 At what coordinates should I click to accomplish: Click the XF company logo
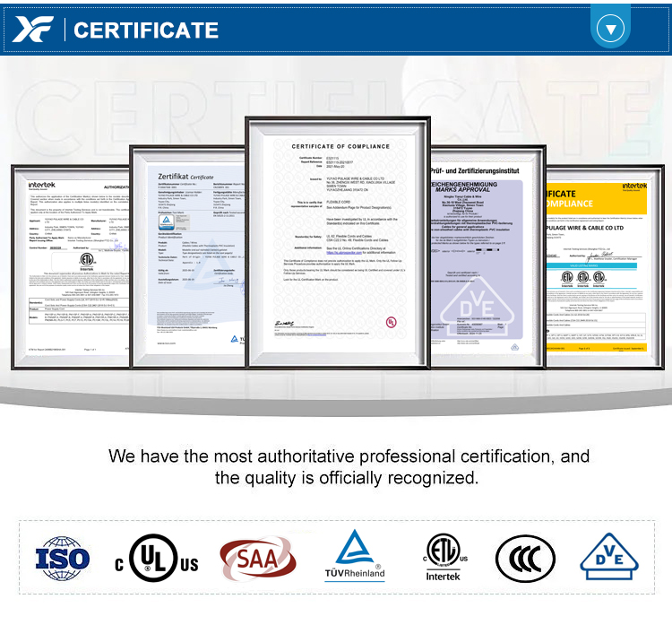pyautogui.click(x=33, y=30)
